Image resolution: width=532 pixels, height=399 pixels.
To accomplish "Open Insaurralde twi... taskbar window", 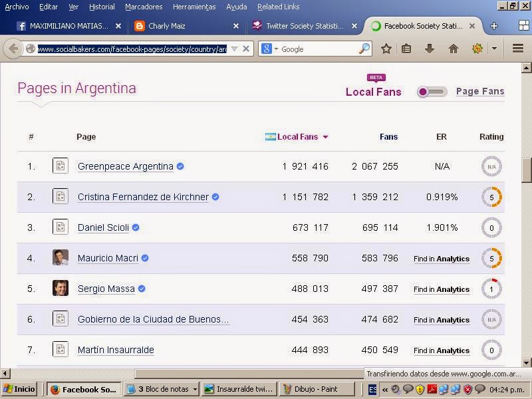I will click(239, 389).
